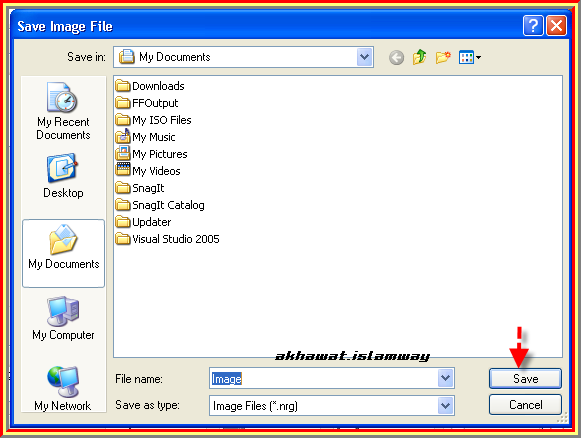The width and height of the screenshot is (581, 438).
Task: Open My Network in the places bar
Action: coord(63,388)
